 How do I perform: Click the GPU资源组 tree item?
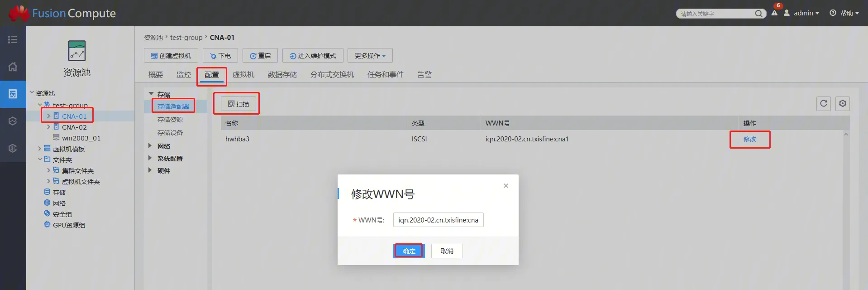pos(69,225)
